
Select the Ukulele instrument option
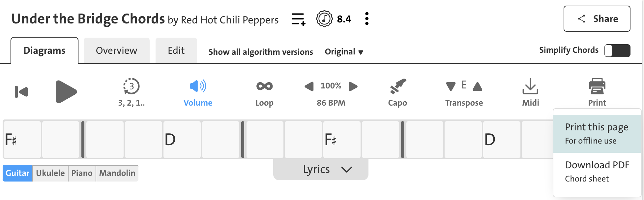point(50,173)
